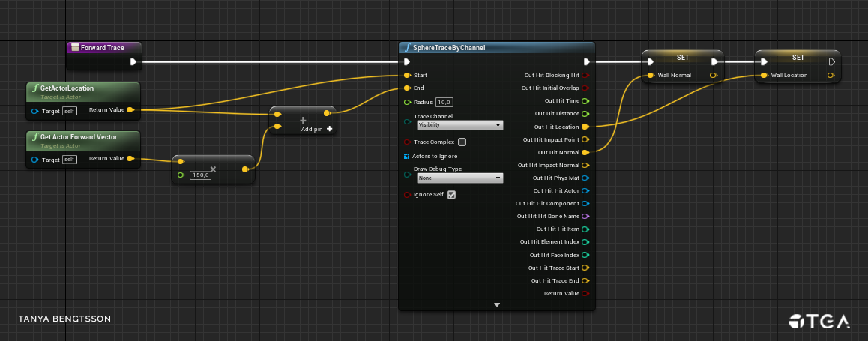Image resolution: width=868 pixels, height=341 pixels.
Task: Click SphereTraceByChannel execution input pin
Action: (407, 62)
